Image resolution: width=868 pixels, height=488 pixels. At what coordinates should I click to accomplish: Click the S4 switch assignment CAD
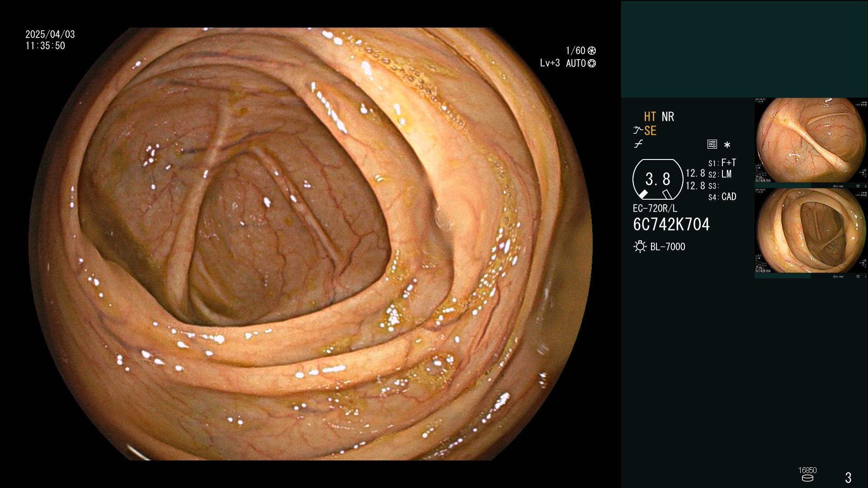[x=722, y=197]
